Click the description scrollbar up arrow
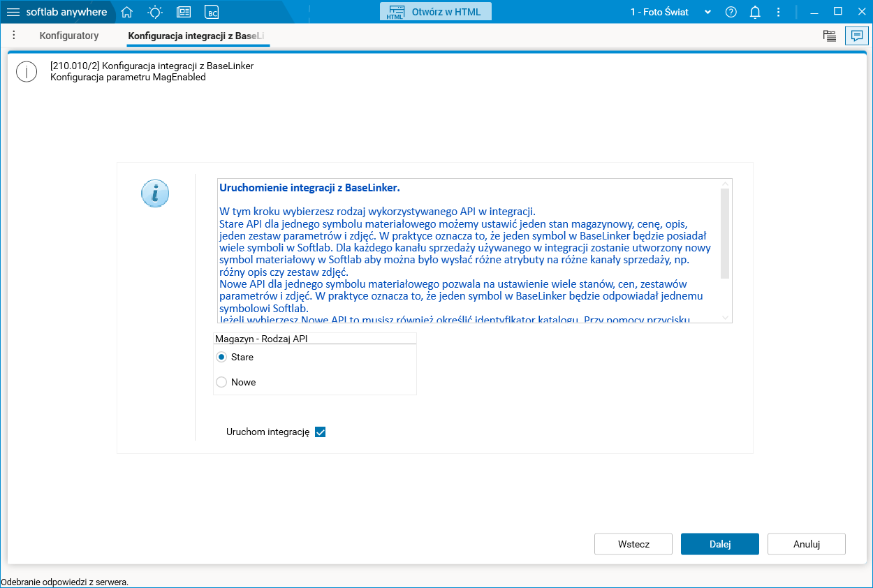 [x=725, y=184]
